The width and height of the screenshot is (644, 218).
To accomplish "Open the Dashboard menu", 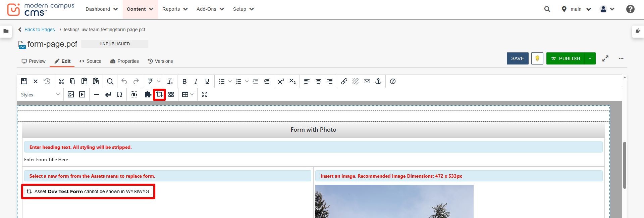I will point(102,9).
